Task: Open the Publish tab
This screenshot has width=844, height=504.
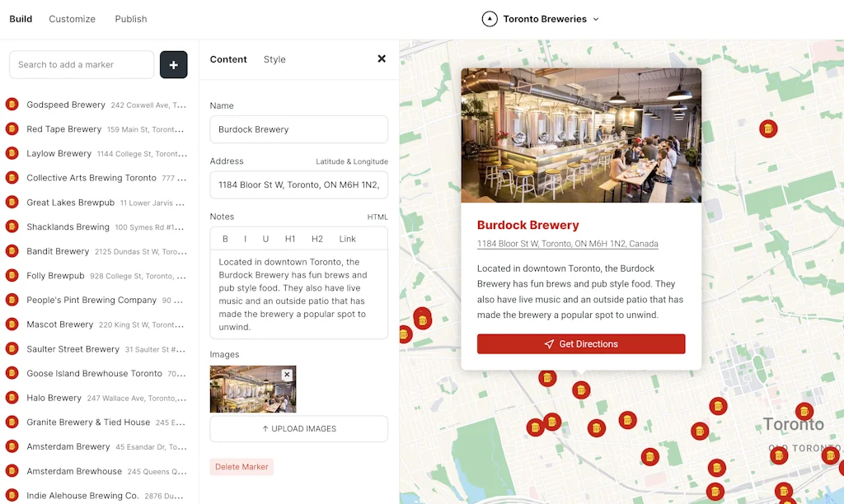Action: point(131,19)
